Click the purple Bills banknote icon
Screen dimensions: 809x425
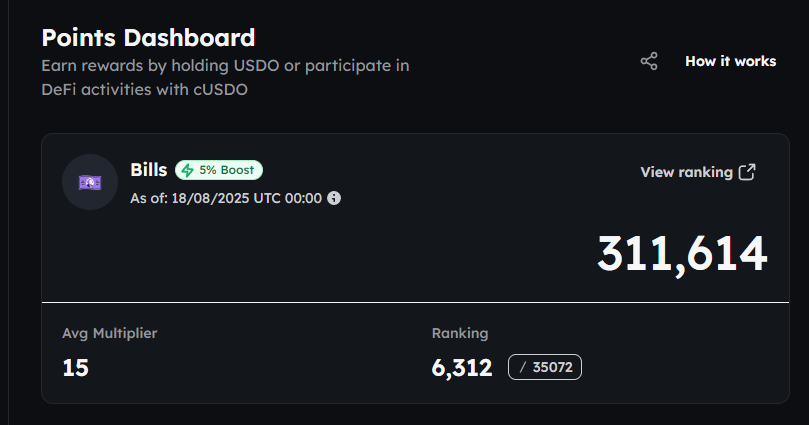(90, 182)
